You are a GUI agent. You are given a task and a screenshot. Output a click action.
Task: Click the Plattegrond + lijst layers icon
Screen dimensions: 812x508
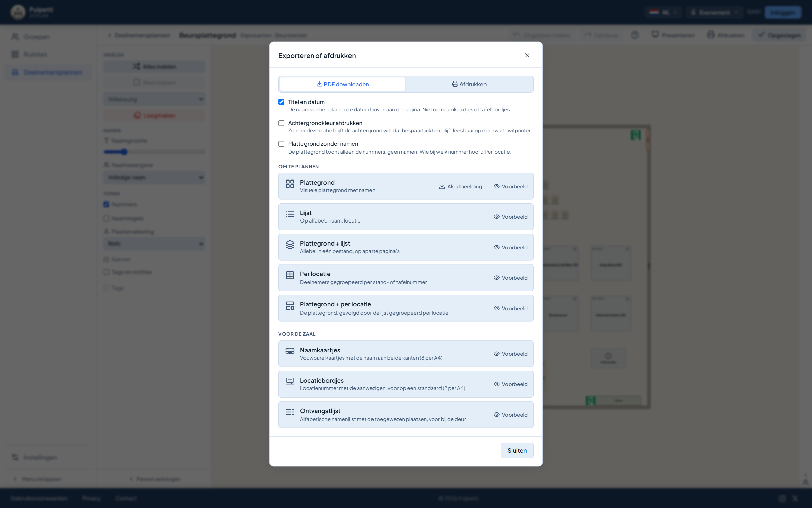tap(290, 245)
